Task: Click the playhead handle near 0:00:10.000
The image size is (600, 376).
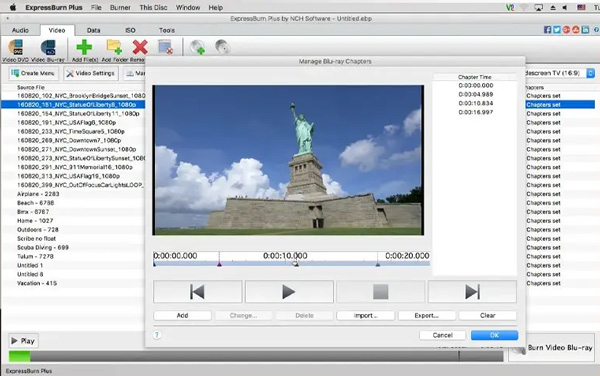Action: point(295,264)
